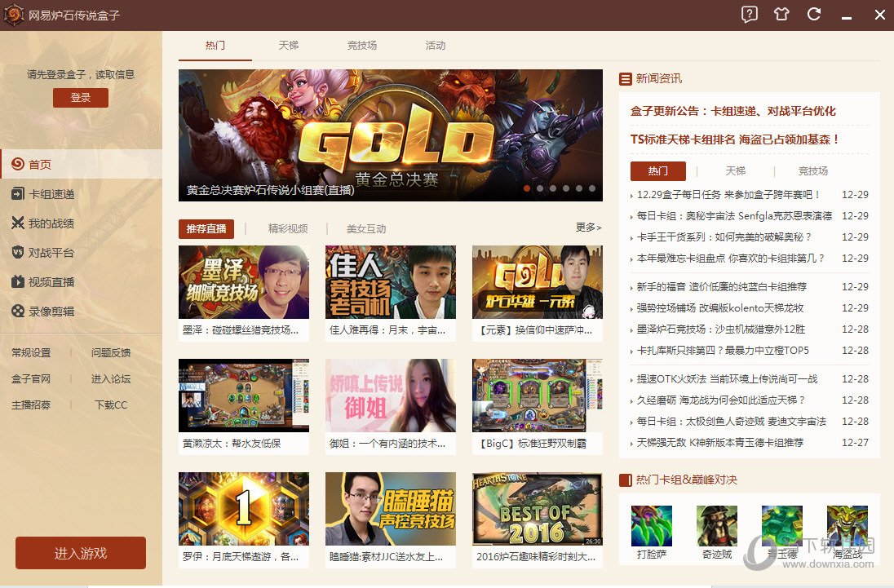Select the third carousel pagination dot
The image size is (894, 588).
[x=552, y=188]
